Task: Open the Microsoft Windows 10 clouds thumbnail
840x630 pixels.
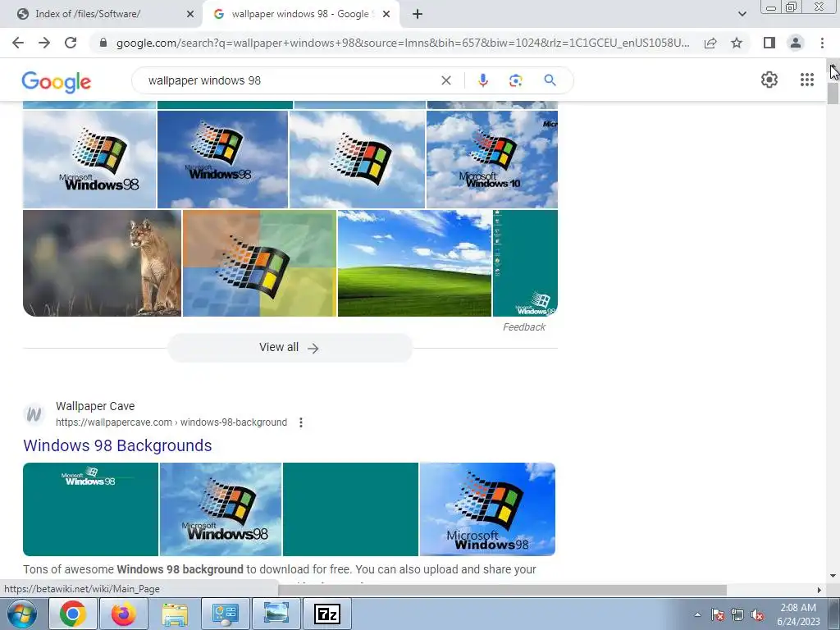Action: point(492,159)
